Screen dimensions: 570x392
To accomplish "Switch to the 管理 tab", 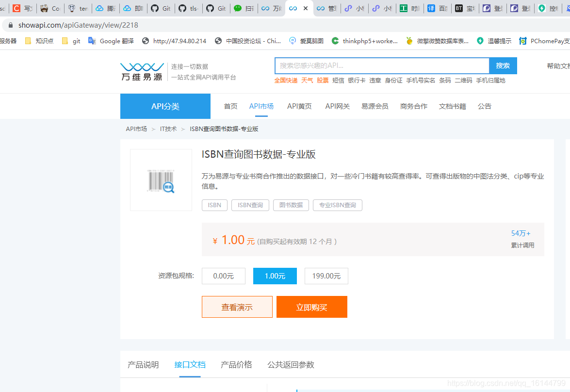I will click(x=326, y=8).
